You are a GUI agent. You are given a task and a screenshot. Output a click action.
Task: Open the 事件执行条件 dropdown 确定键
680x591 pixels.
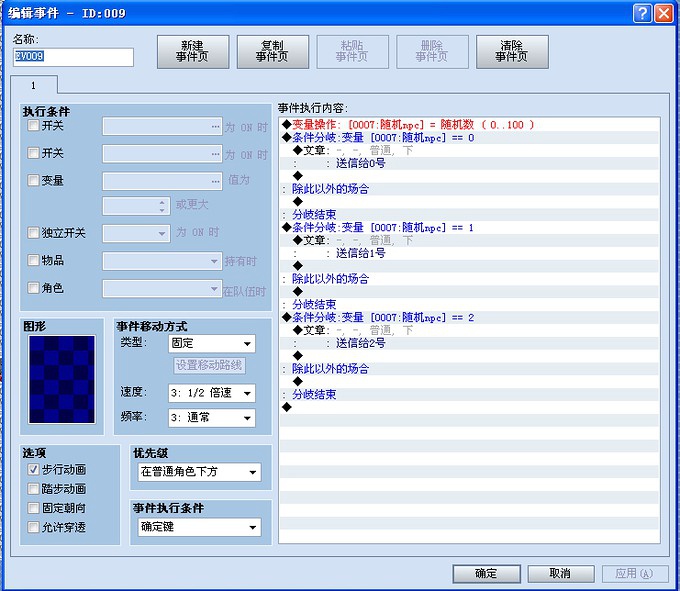coord(199,527)
